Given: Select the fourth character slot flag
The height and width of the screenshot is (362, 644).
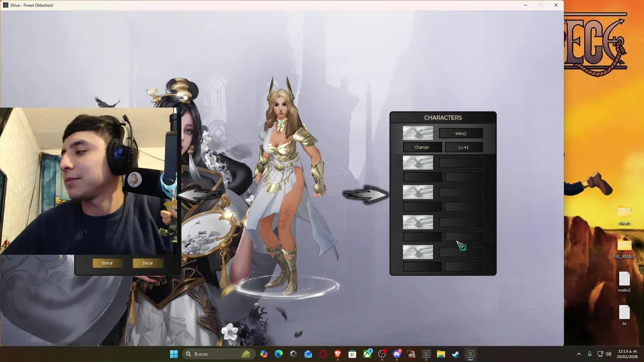Looking at the screenshot, I should pyautogui.click(x=418, y=222).
